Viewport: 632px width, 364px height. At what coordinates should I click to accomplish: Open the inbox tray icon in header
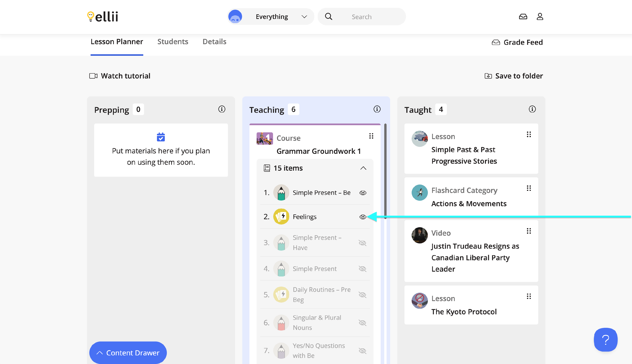(x=523, y=17)
